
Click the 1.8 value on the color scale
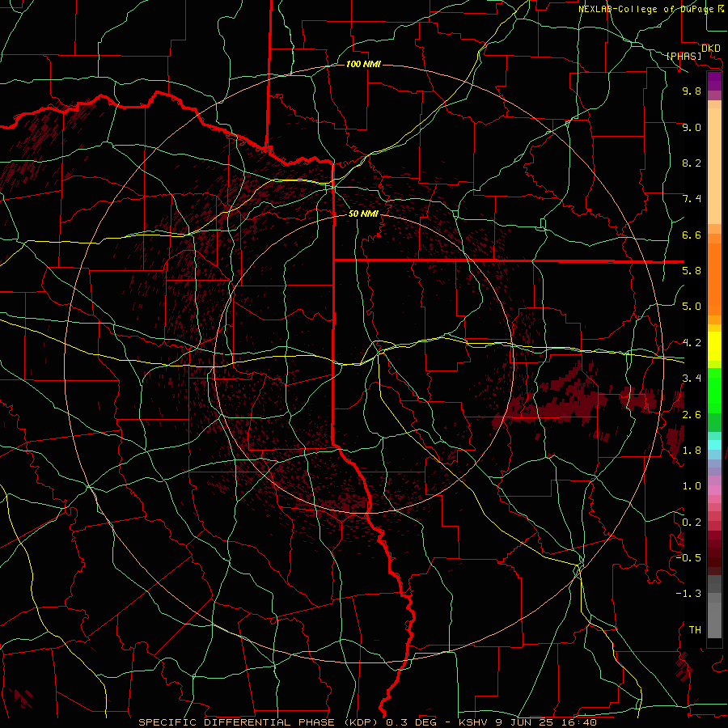point(692,451)
